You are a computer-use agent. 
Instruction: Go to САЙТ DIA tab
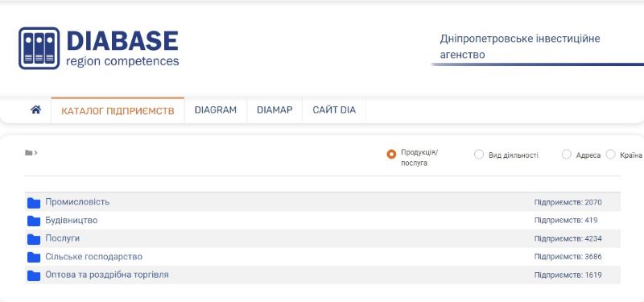click(x=334, y=110)
